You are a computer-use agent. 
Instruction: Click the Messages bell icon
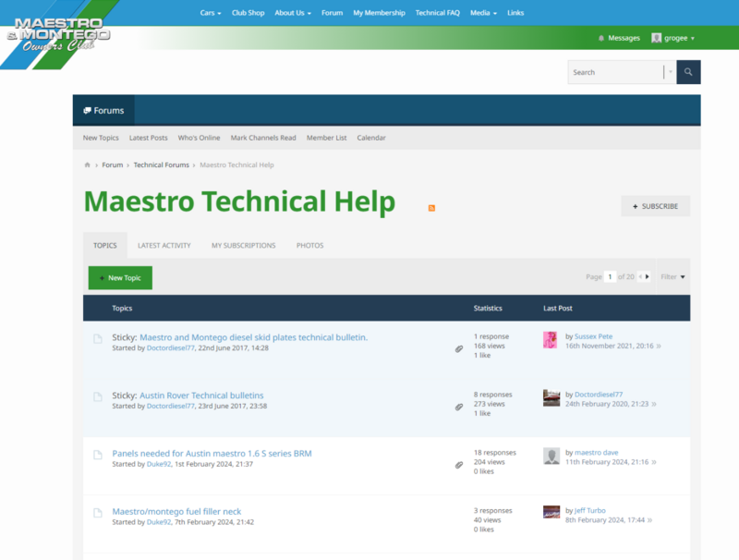(x=601, y=38)
